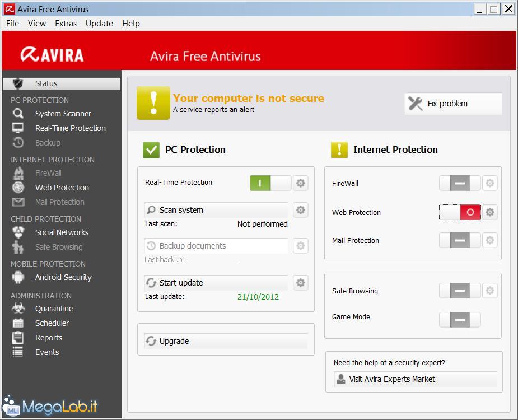Screen dimensions: 518x420
Task: Open Reports from the sidebar
Action: (49, 337)
